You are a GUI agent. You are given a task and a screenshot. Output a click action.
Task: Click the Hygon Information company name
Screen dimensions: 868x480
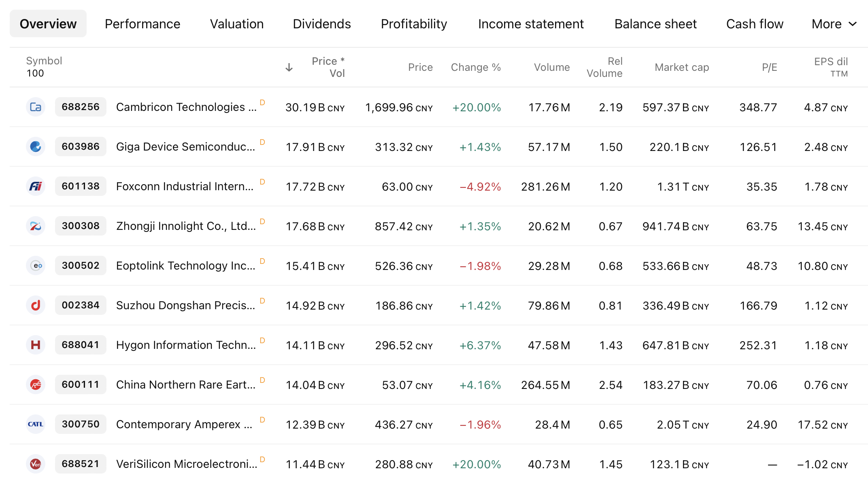click(x=186, y=345)
